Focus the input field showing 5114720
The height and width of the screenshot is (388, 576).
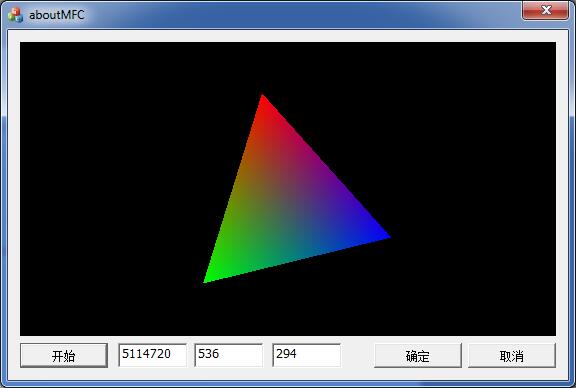click(152, 355)
